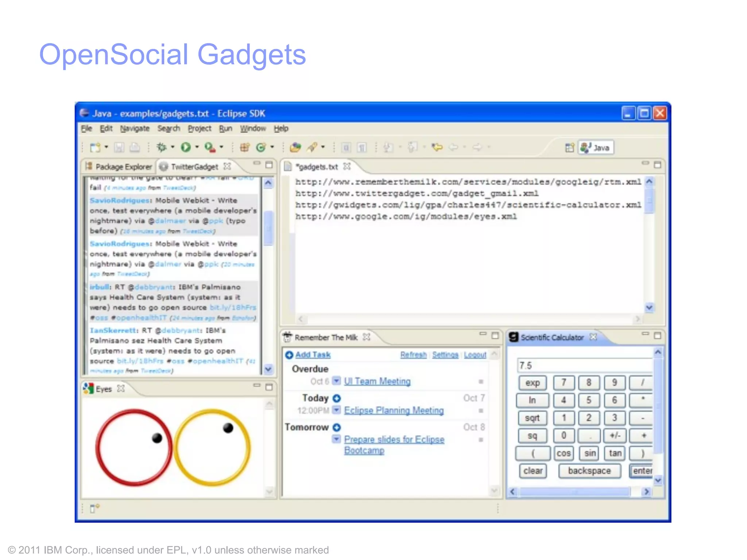Open the Navigate menu
This screenshot has height=560, width=747.
[x=135, y=128]
